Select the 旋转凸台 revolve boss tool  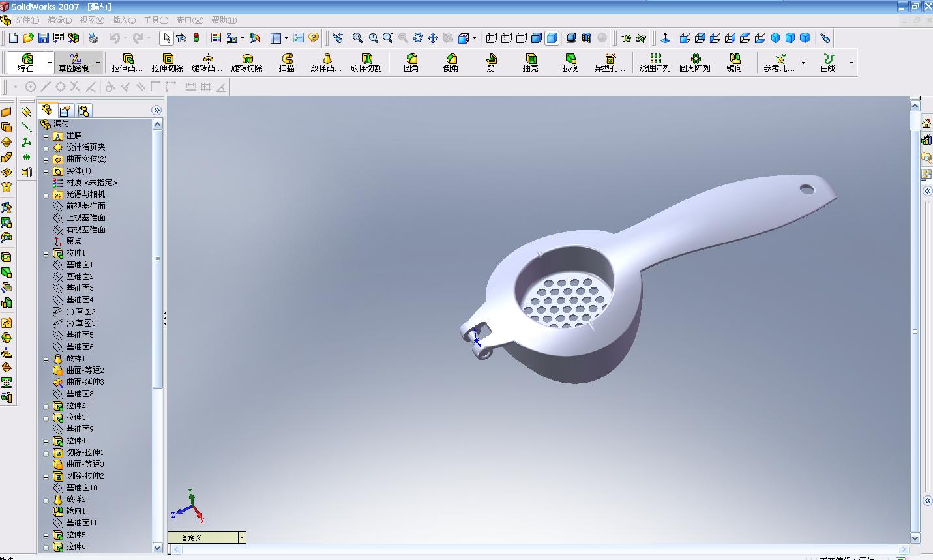point(207,63)
